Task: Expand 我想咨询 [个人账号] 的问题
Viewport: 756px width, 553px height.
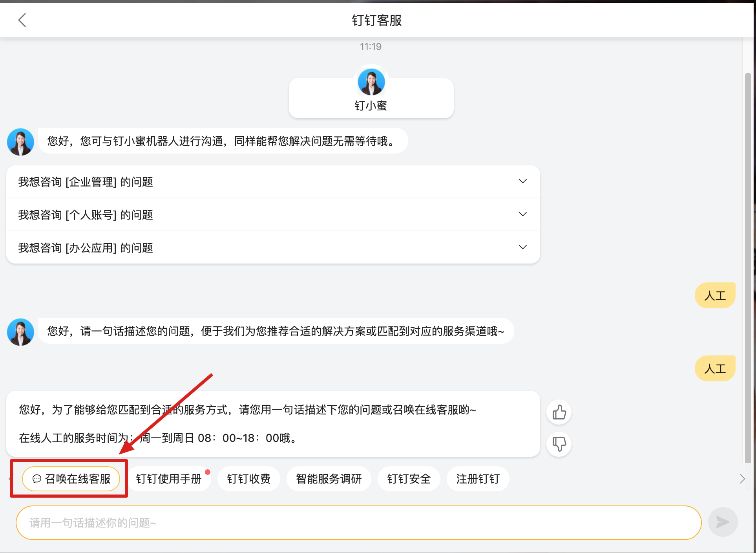Action: pos(273,215)
